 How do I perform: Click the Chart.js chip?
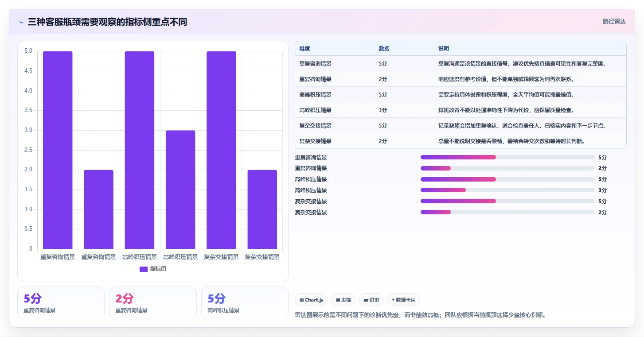coord(311,300)
